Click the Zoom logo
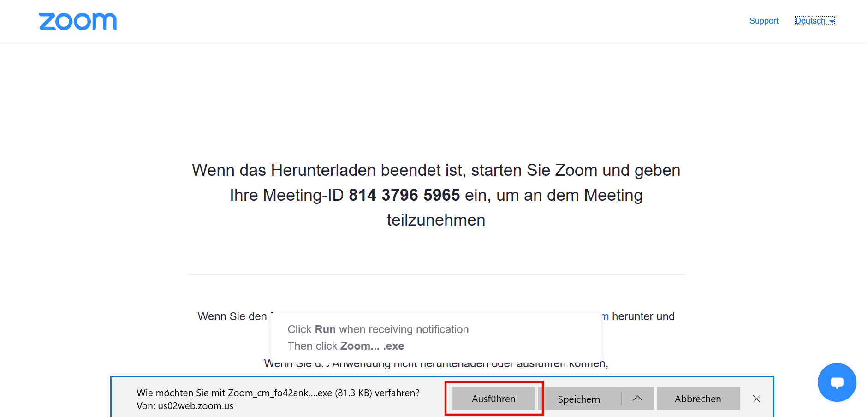The width and height of the screenshot is (868, 417). 78,21
